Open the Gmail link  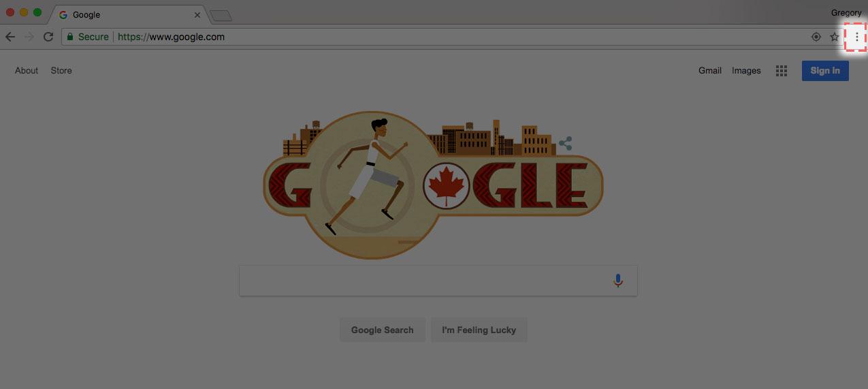point(710,70)
